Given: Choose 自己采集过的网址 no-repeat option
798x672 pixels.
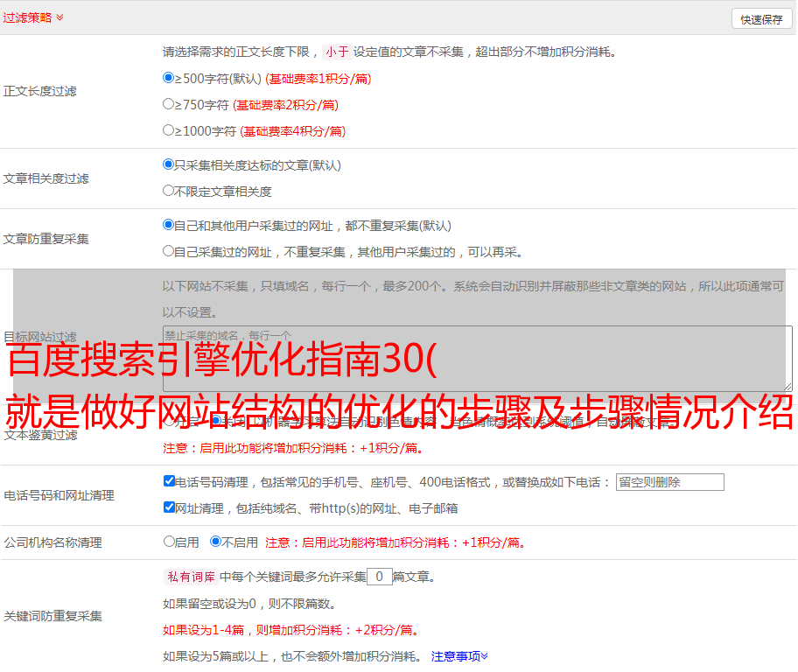Looking at the screenshot, I should coord(169,251).
